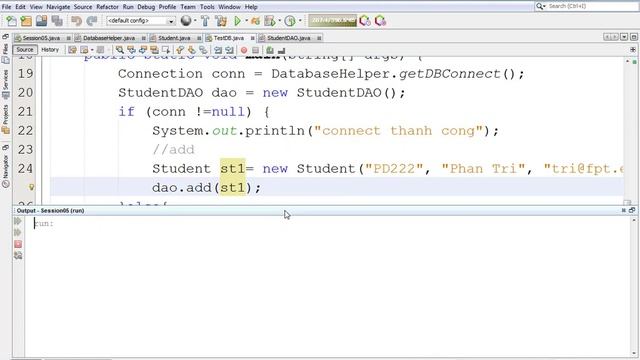Click the Last Edit editor icon
This screenshot has height=360, width=640.
point(72,50)
